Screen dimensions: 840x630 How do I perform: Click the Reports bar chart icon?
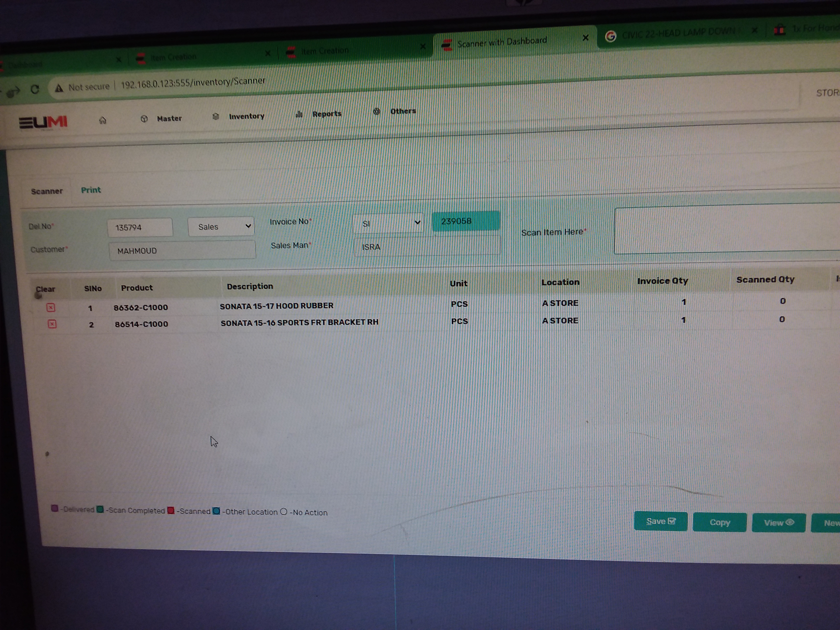pos(299,114)
